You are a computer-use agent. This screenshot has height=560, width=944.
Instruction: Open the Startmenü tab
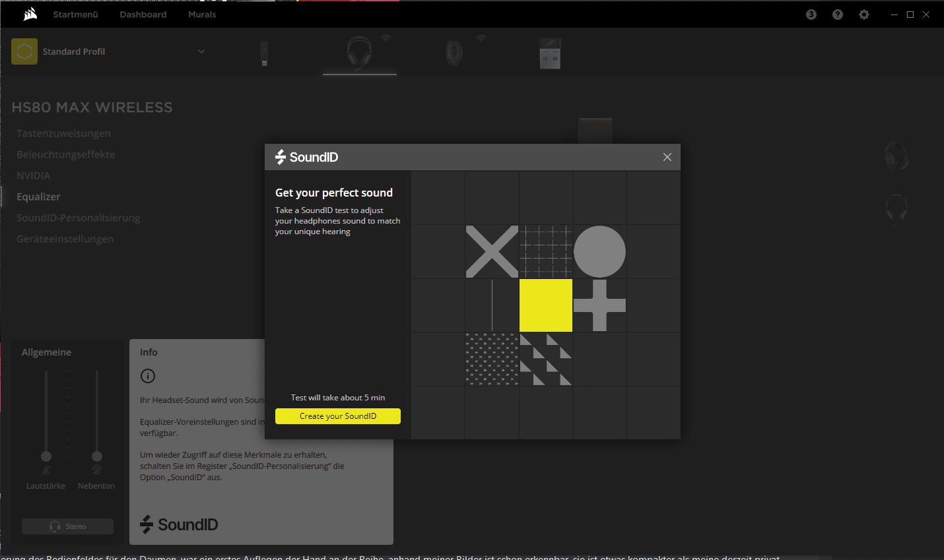[x=75, y=15]
